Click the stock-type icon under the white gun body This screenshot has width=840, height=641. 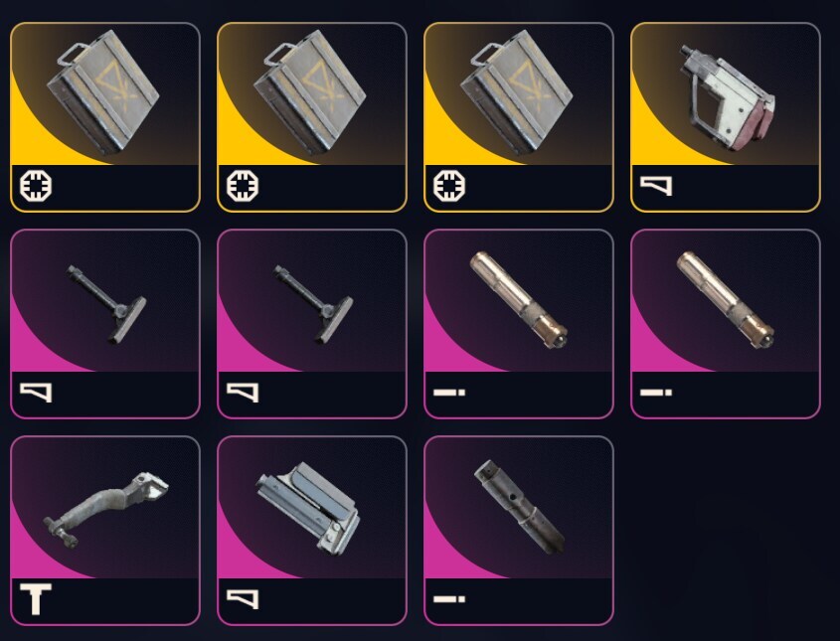coord(656,187)
